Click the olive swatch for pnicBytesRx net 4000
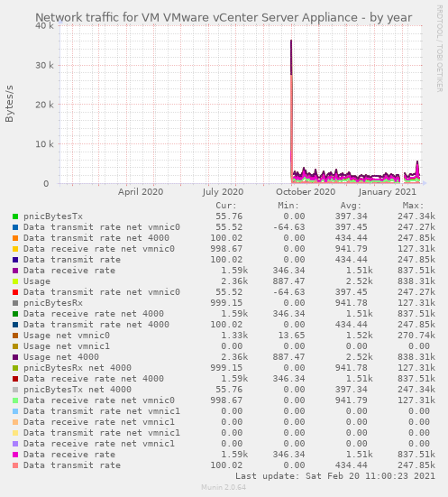This screenshot has height=497, width=448. click(15, 368)
